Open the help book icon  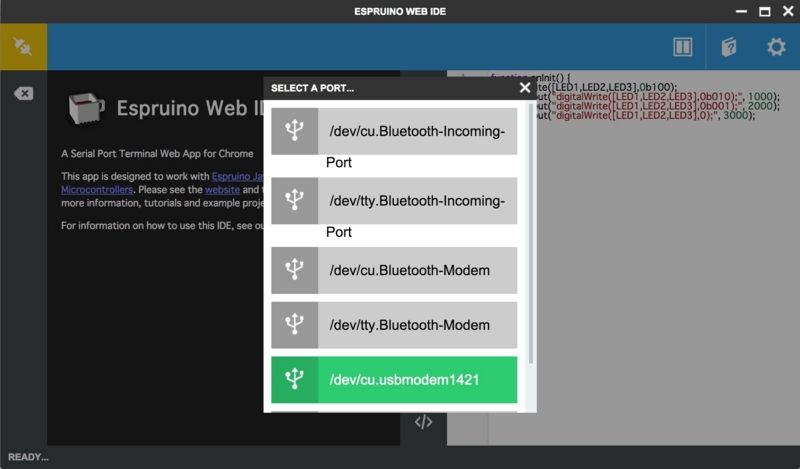(x=729, y=47)
